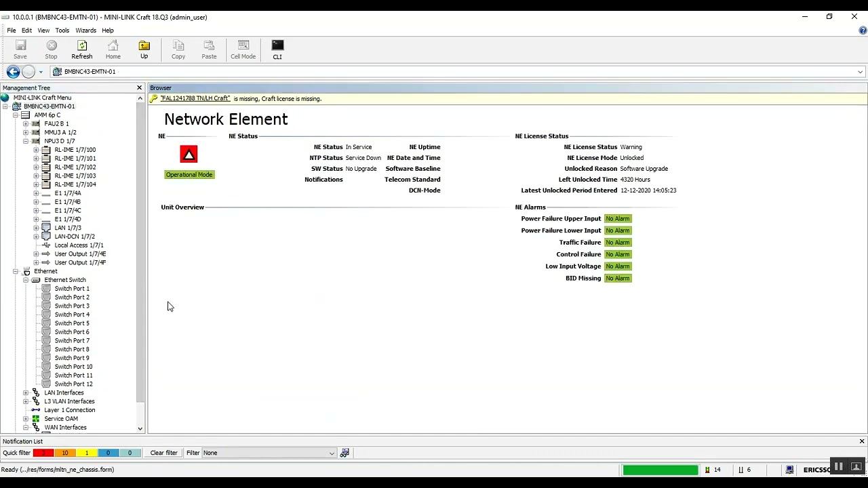
Task: Click the LAN 1/7/3 port icon
Action: click(46, 228)
